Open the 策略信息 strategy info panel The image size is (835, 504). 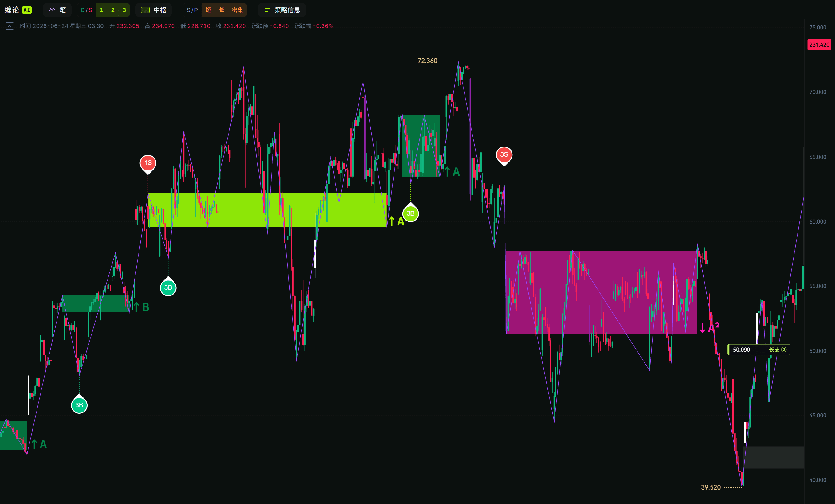(x=282, y=10)
